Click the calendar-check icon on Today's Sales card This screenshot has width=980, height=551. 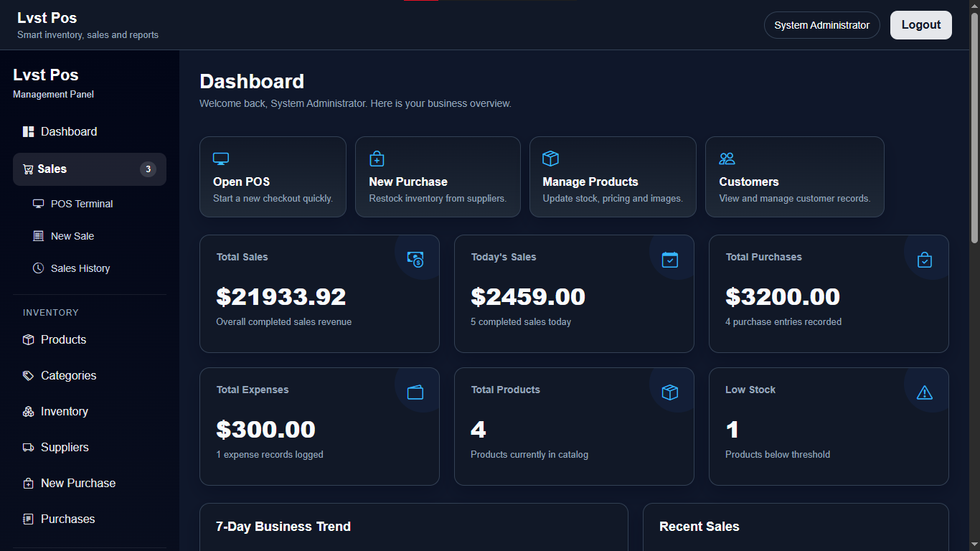pos(670,260)
